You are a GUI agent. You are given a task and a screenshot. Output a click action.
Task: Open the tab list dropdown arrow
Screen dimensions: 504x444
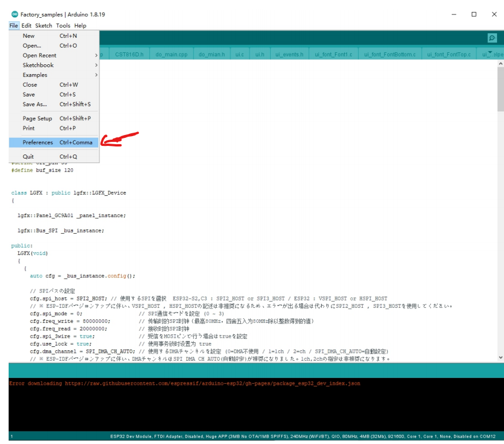490,52
